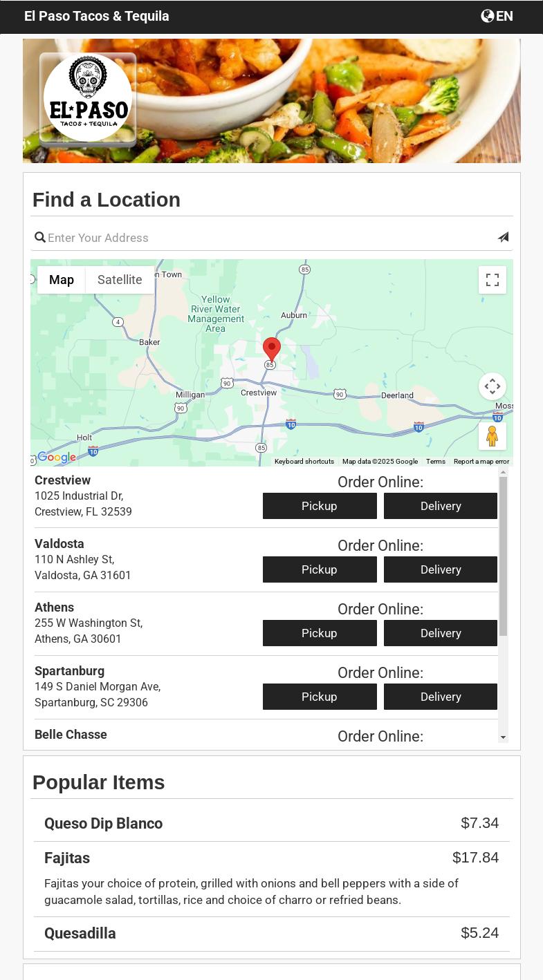Image resolution: width=543 pixels, height=980 pixels.
Task: Select the Belle Chasse location name
Action: click(71, 735)
